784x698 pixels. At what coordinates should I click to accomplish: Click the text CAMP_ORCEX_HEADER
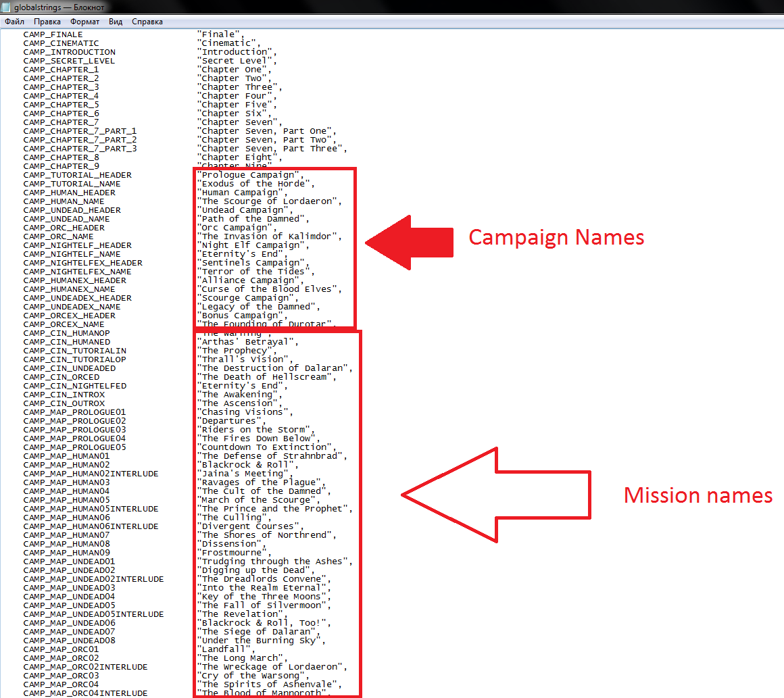(69, 316)
